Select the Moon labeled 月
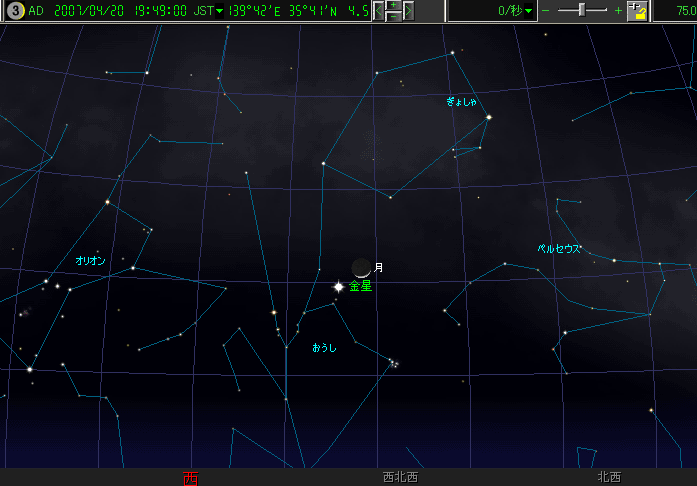The image size is (697, 486). 361,267
